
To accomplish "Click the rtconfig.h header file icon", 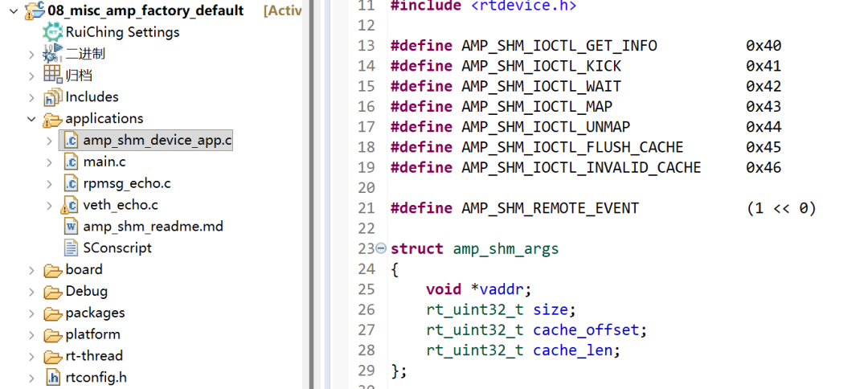I will coord(53,378).
